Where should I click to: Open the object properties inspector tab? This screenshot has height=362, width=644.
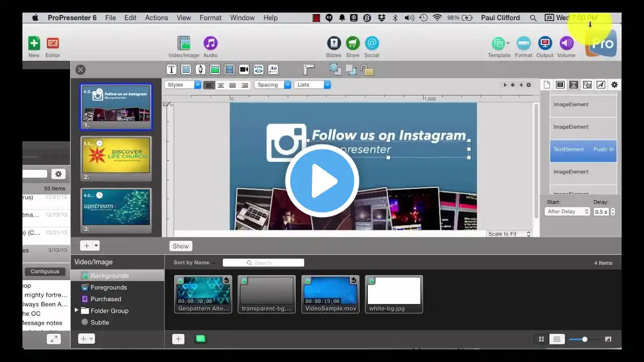[x=587, y=84]
